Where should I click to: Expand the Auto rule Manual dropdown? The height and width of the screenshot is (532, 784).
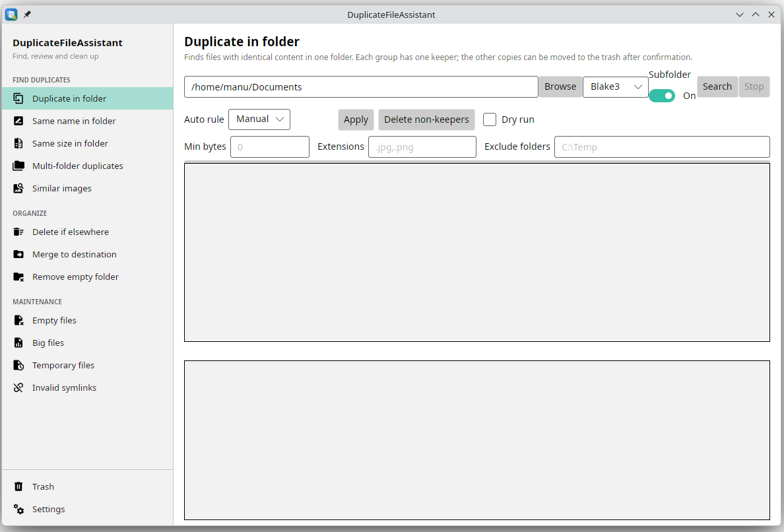coord(259,119)
